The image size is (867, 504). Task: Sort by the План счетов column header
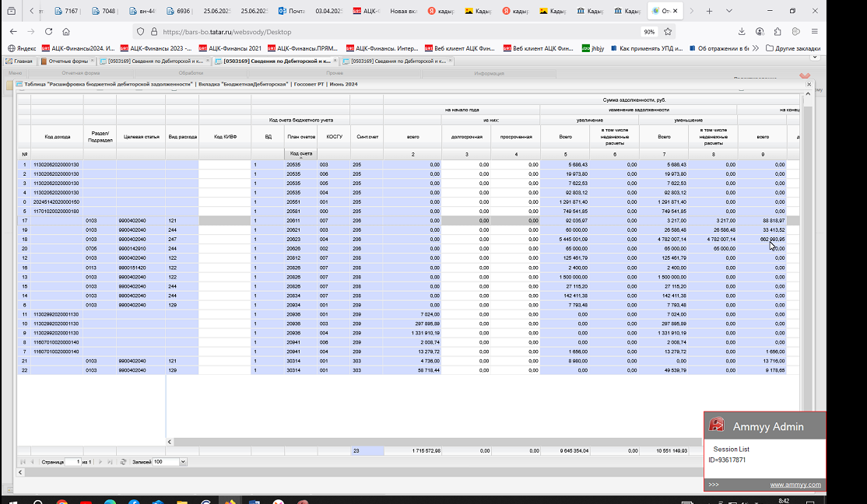[x=300, y=137]
